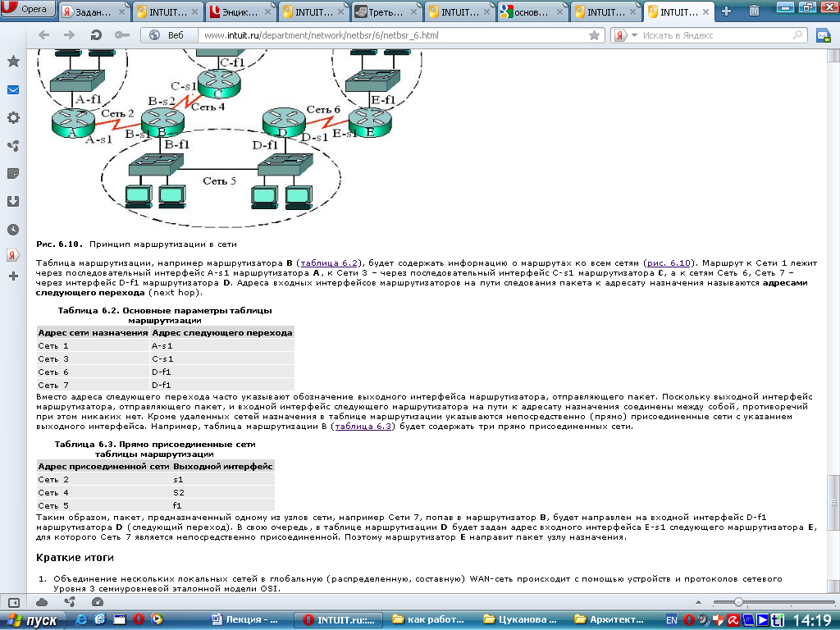This screenshot has width=840, height=630.
Task: Follow the first таблица 6.2 link
Action: (329, 263)
